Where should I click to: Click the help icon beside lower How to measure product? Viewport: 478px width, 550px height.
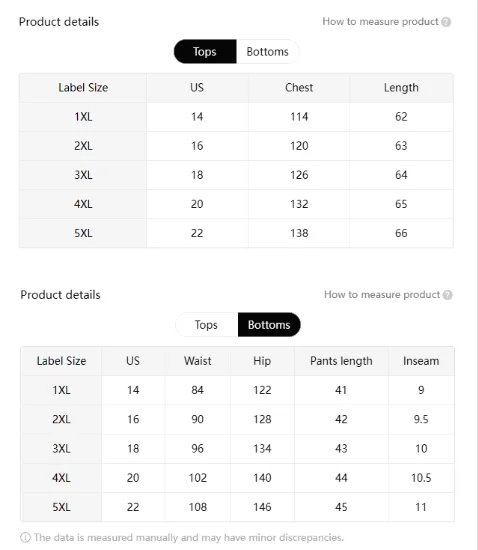pyautogui.click(x=447, y=295)
